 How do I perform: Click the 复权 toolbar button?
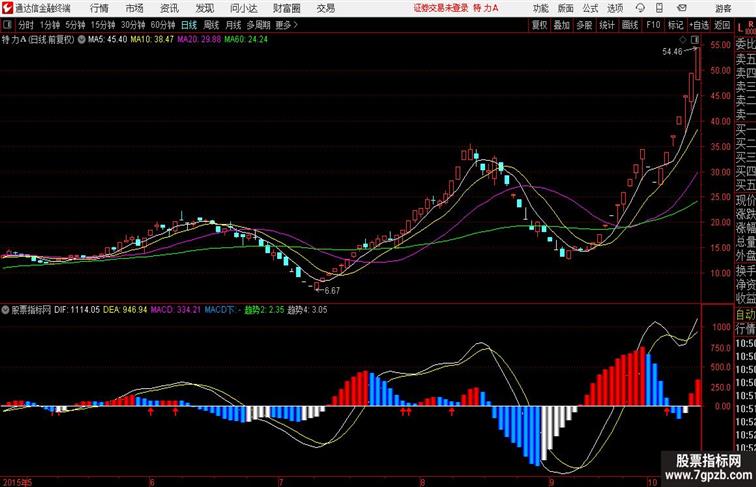[x=540, y=25]
